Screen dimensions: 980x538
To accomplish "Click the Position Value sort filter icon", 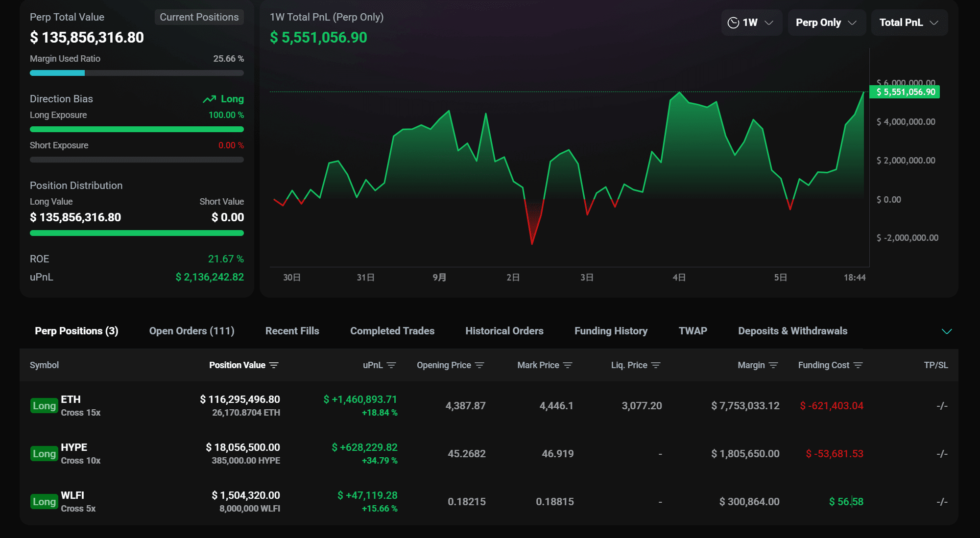I will point(274,365).
